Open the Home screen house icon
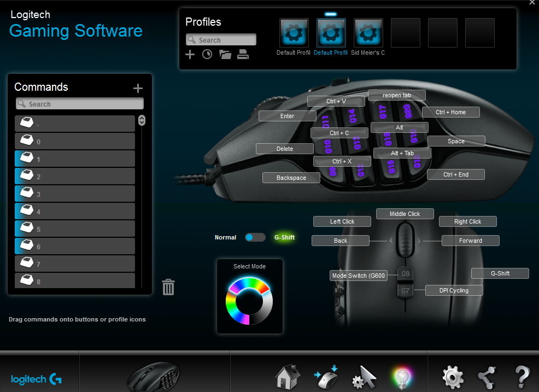 click(x=288, y=377)
